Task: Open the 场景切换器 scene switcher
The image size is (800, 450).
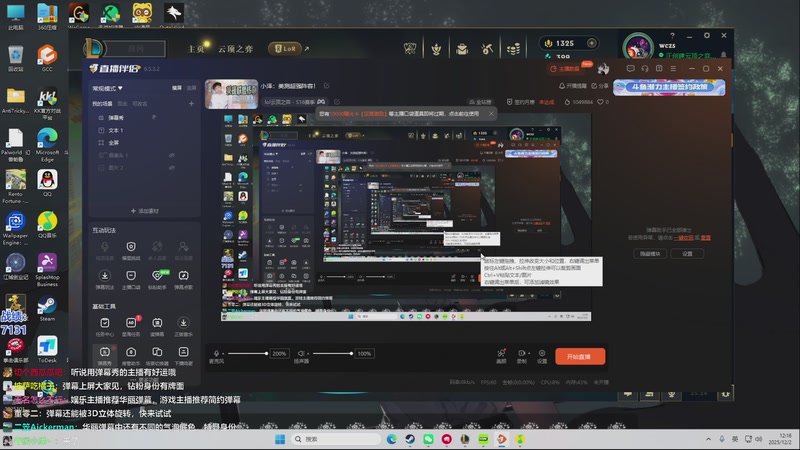Action: click(157, 355)
